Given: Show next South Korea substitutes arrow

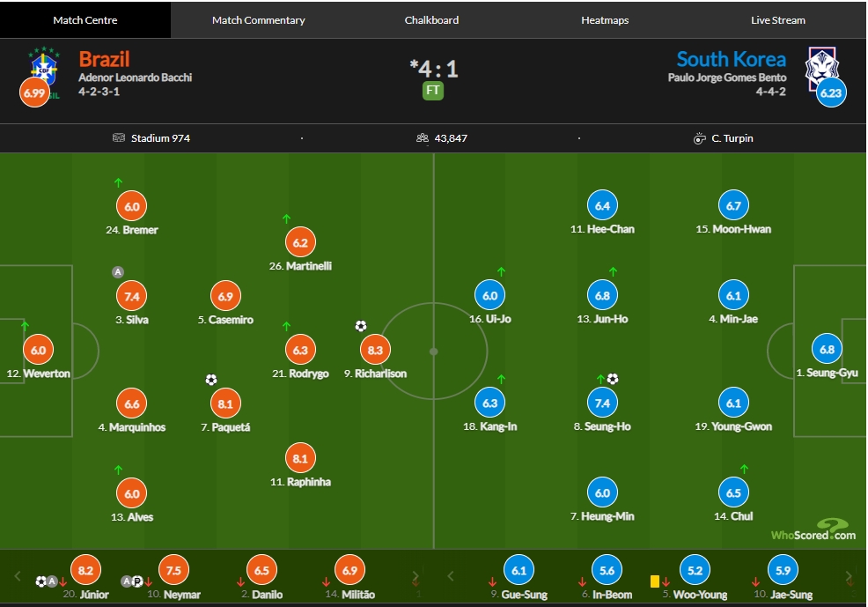Looking at the screenshot, I should [849, 576].
